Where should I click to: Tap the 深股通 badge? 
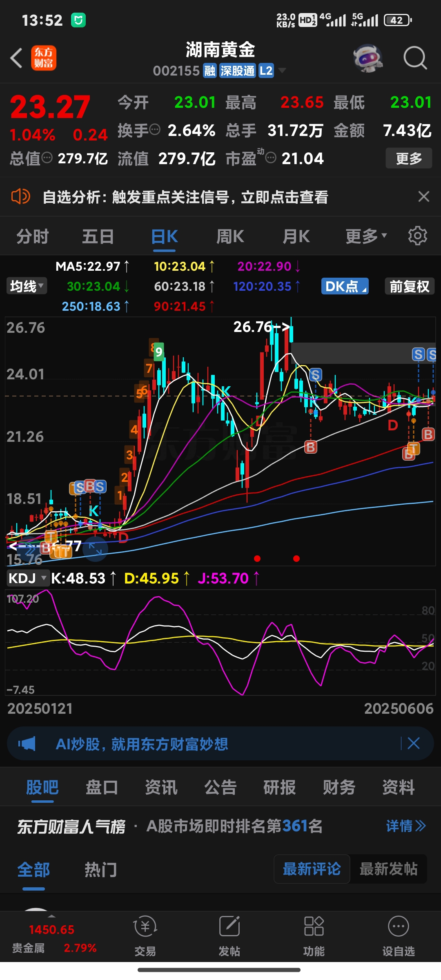click(237, 71)
